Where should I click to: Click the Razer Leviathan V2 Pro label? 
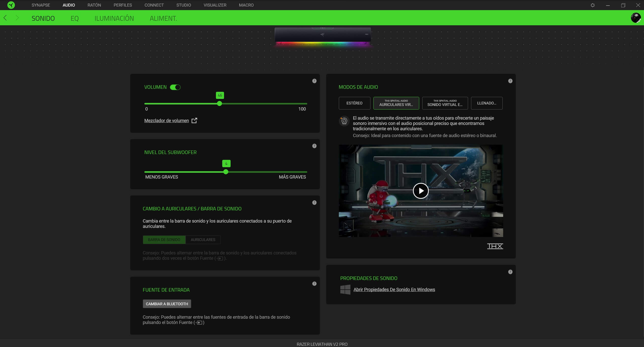(322, 344)
